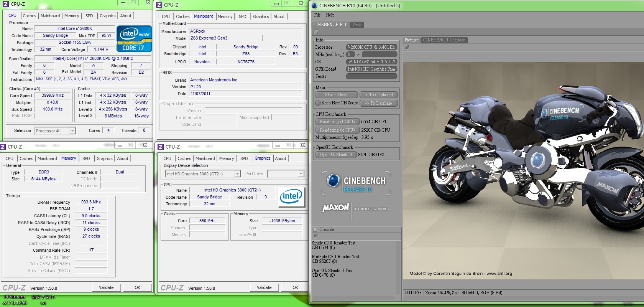Click the Multiple CPU Render Test console line
644x307 pixels.
tap(335, 257)
